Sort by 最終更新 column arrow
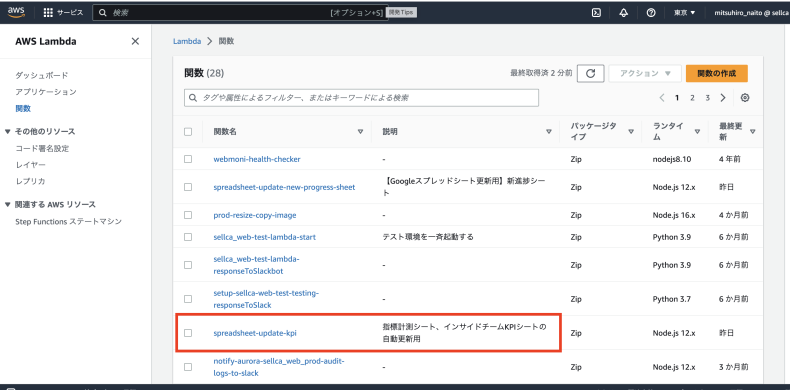This screenshot has width=790, height=390. pyautogui.click(x=753, y=132)
